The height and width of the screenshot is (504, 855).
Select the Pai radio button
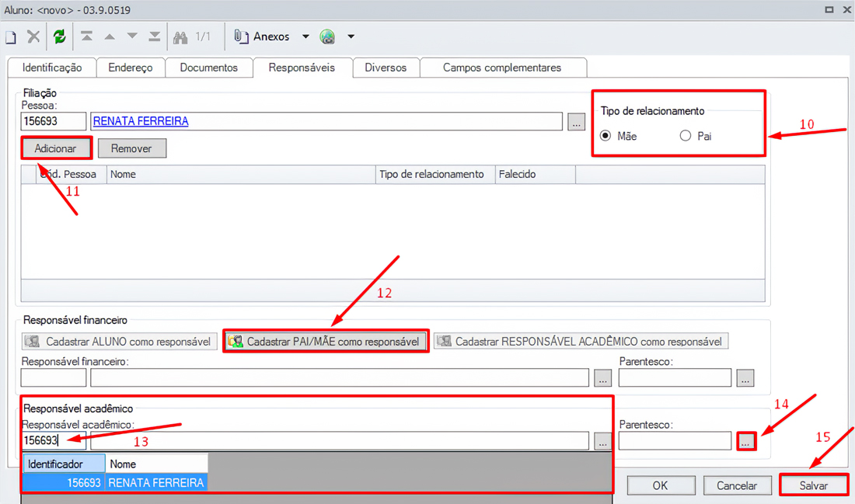click(685, 136)
